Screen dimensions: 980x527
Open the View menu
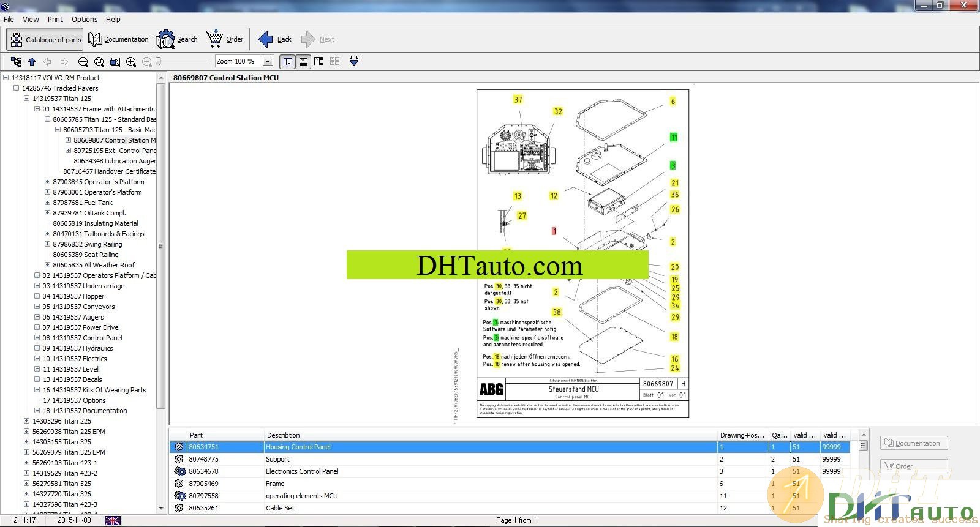(x=31, y=20)
